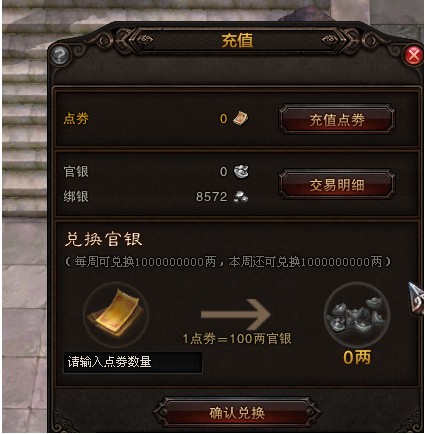Click the 1点券=100两官银 rate text
Screen dimensions: 425x434
tap(237, 339)
